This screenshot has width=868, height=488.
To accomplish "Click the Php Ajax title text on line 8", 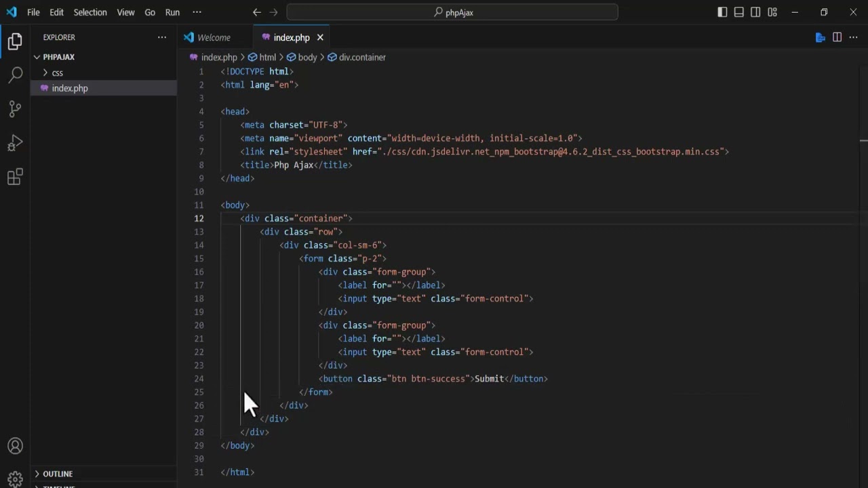I will 294,165.
